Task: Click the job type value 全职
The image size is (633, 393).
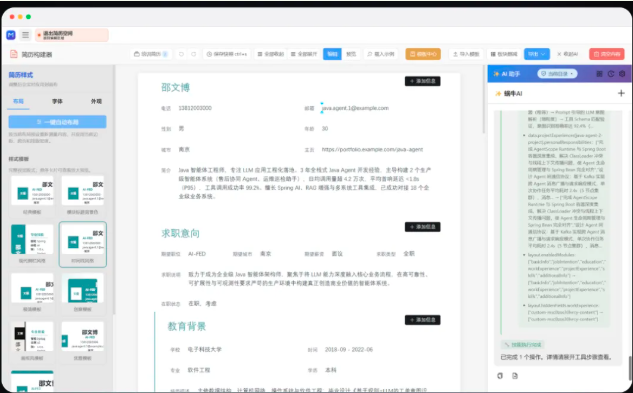Action: click(x=409, y=254)
